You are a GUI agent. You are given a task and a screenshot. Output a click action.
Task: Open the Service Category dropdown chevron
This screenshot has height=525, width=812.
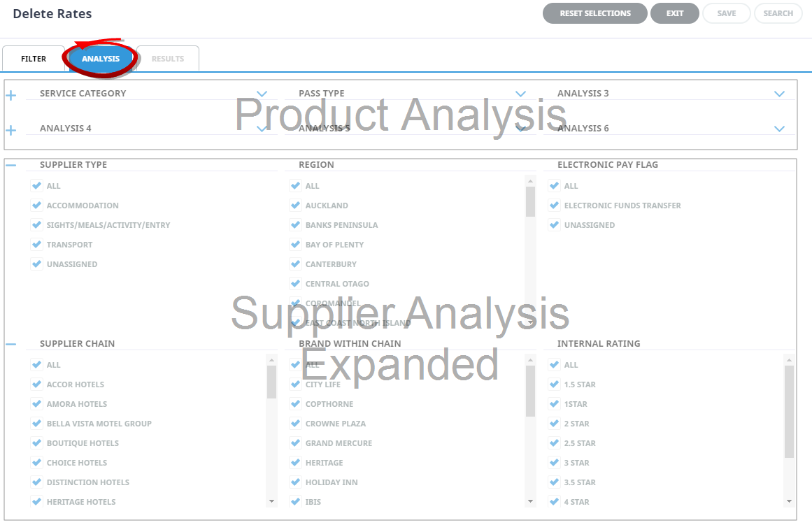[262, 94]
